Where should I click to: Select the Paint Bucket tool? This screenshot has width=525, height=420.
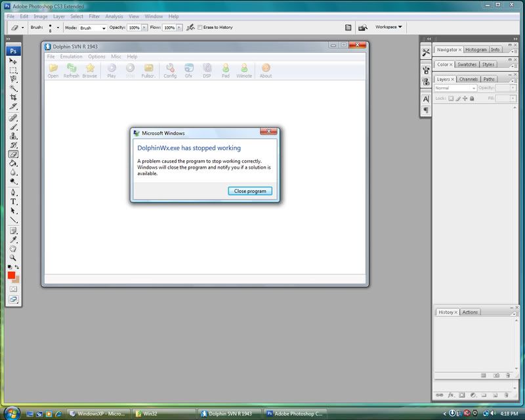point(13,163)
